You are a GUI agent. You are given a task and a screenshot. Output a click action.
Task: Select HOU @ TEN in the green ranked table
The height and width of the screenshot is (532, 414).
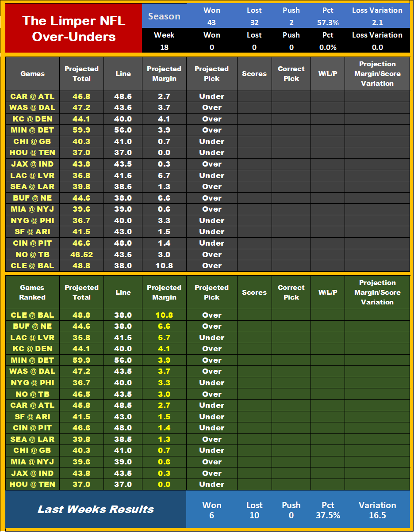[x=32, y=484]
